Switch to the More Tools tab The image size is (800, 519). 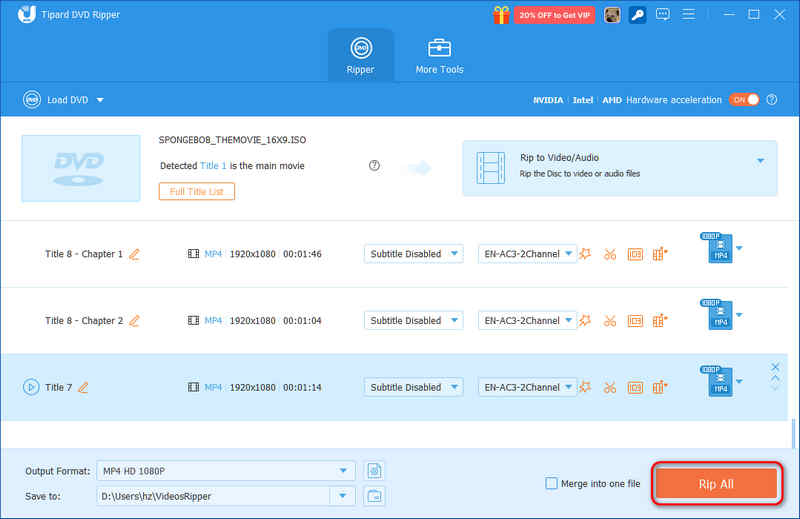(x=439, y=56)
